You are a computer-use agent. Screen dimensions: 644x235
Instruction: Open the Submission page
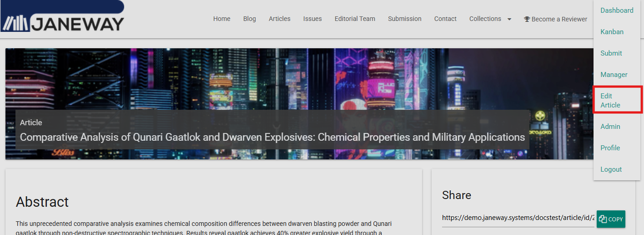point(405,19)
